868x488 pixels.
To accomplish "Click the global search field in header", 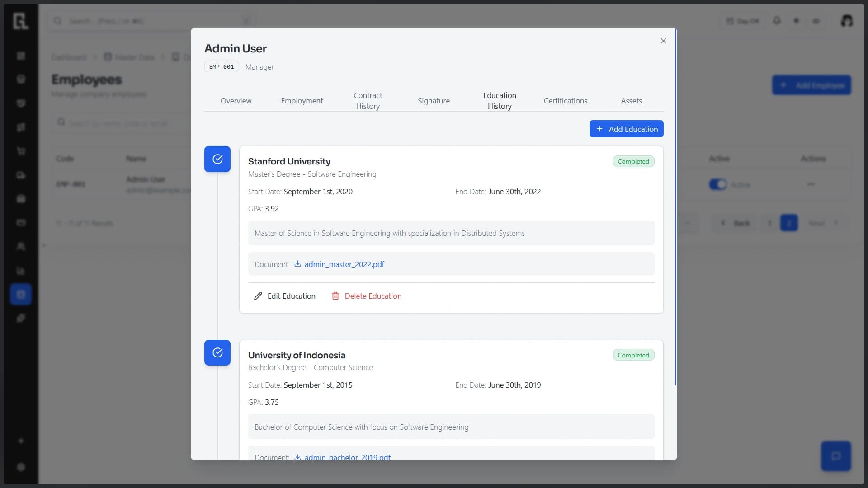I will pyautogui.click(x=151, y=21).
